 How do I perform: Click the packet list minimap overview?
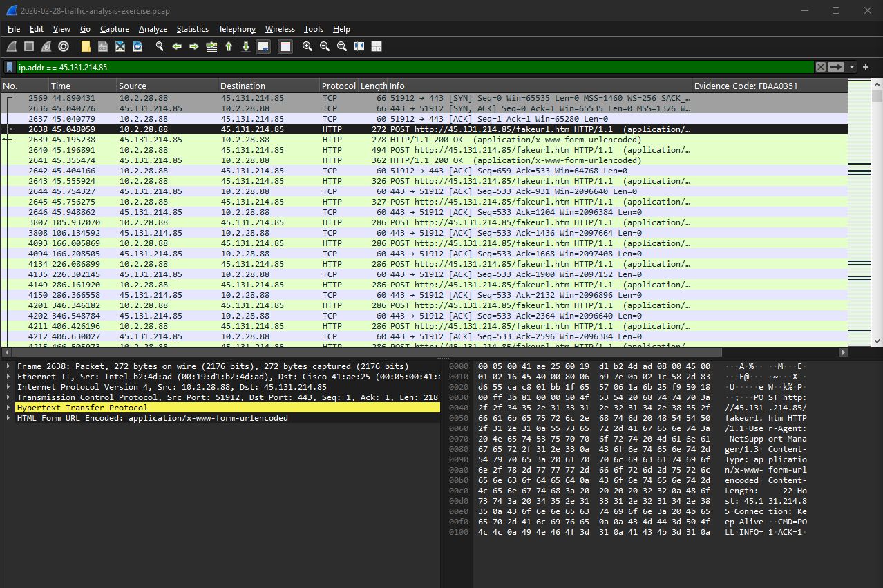(x=859, y=213)
